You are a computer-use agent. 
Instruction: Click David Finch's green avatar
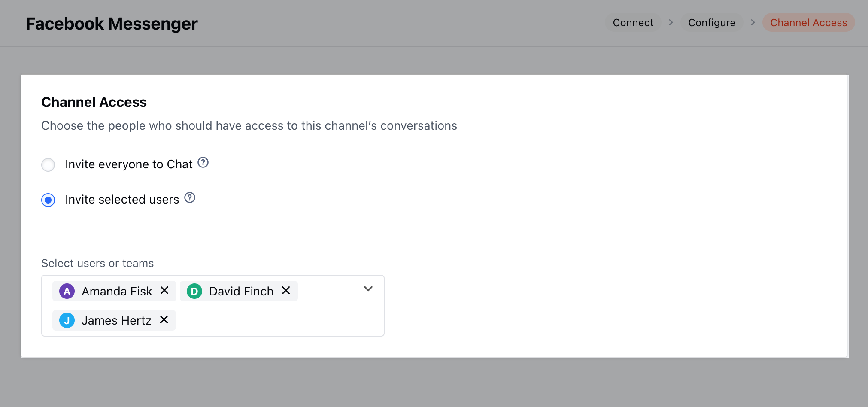tap(194, 292)
